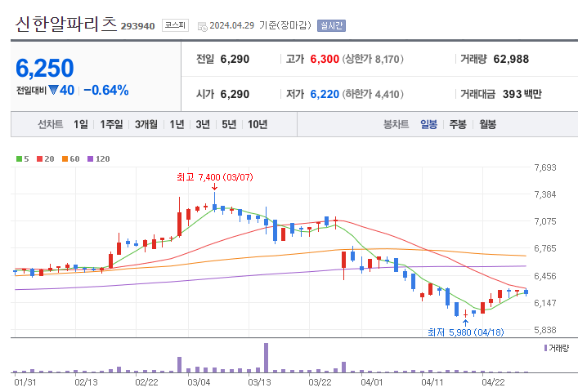Click the 7,693 price axis label
578x392 pixels.
[545, 167]
